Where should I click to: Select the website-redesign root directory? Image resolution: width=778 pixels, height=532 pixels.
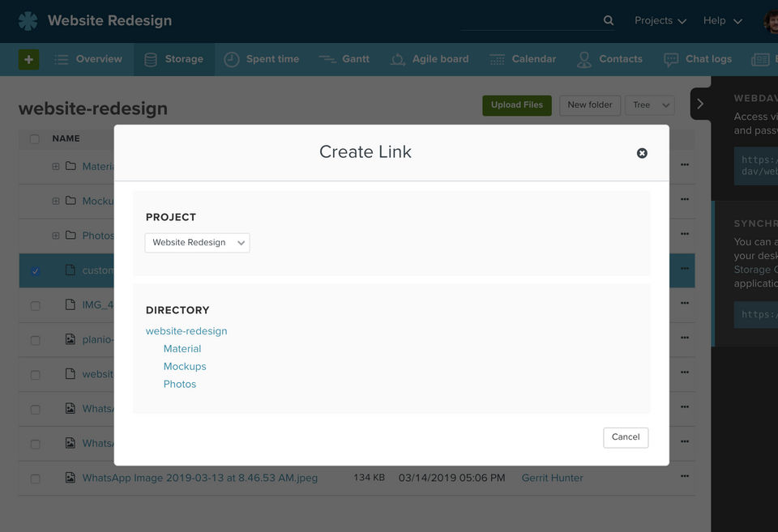186,330
